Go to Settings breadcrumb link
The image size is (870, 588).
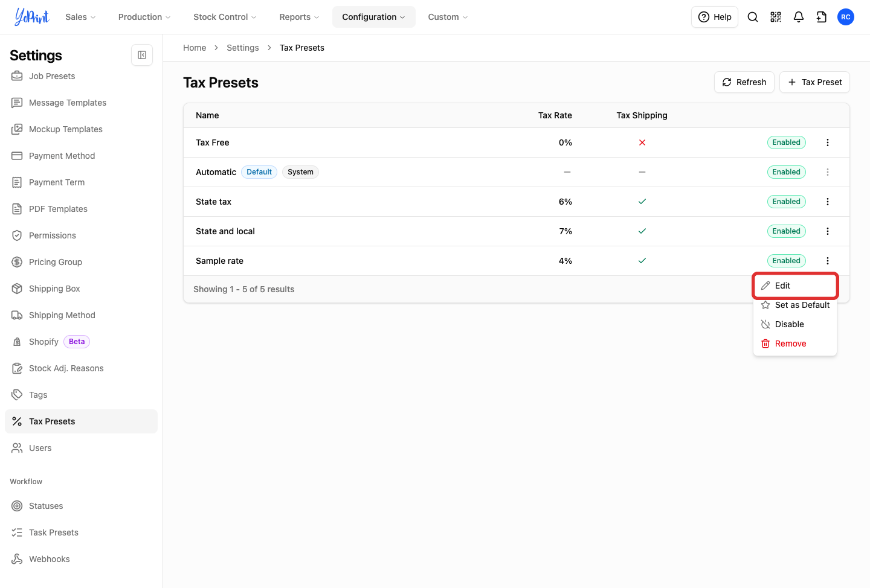click(243, 48)
